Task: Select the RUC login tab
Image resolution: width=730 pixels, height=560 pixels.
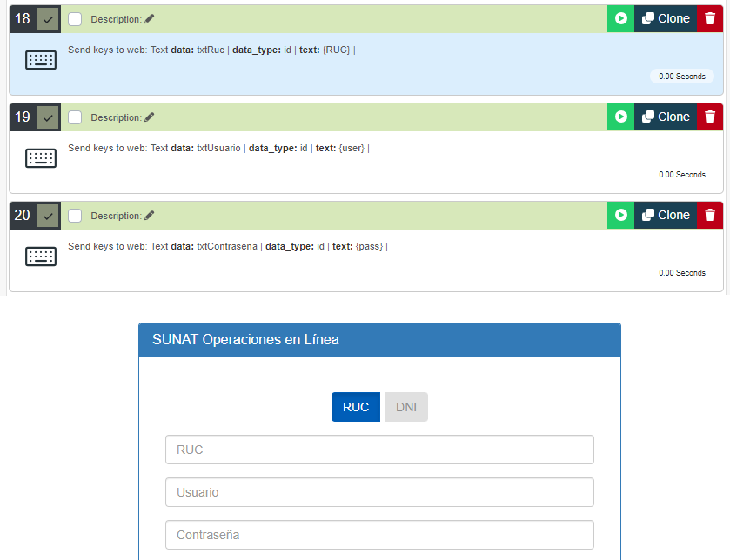Action: coord(355,407)
